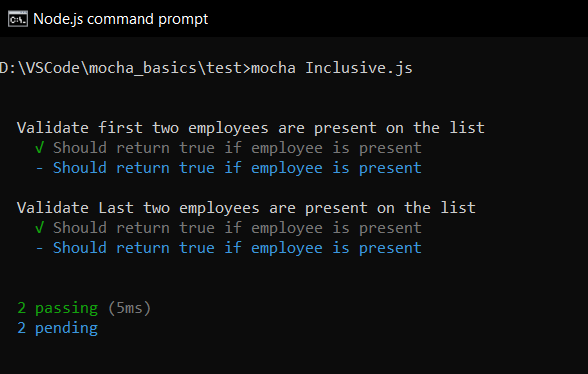This screenshot has height=374, width=588.
Task: Click the empty title bar area right of title
Action: click(398, 19)
